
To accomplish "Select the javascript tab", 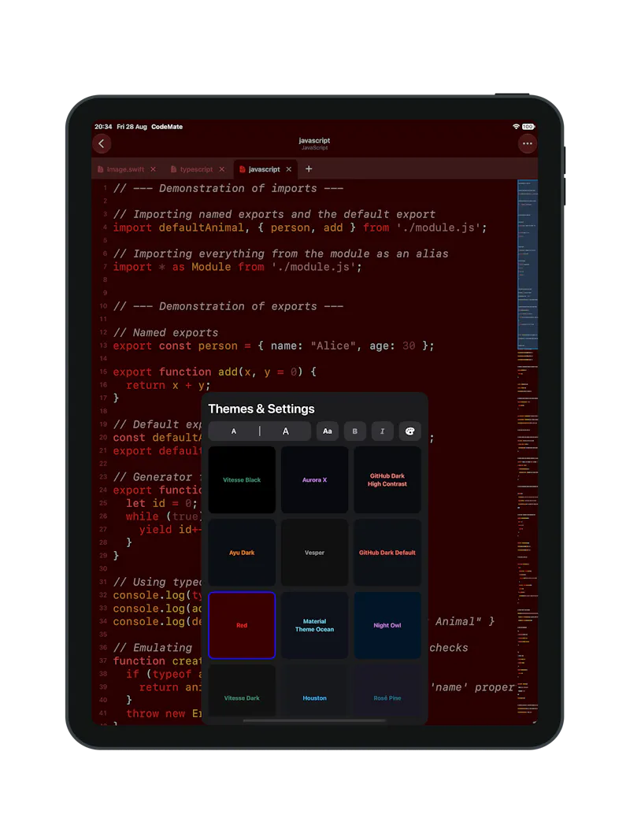I will [264, 169].
